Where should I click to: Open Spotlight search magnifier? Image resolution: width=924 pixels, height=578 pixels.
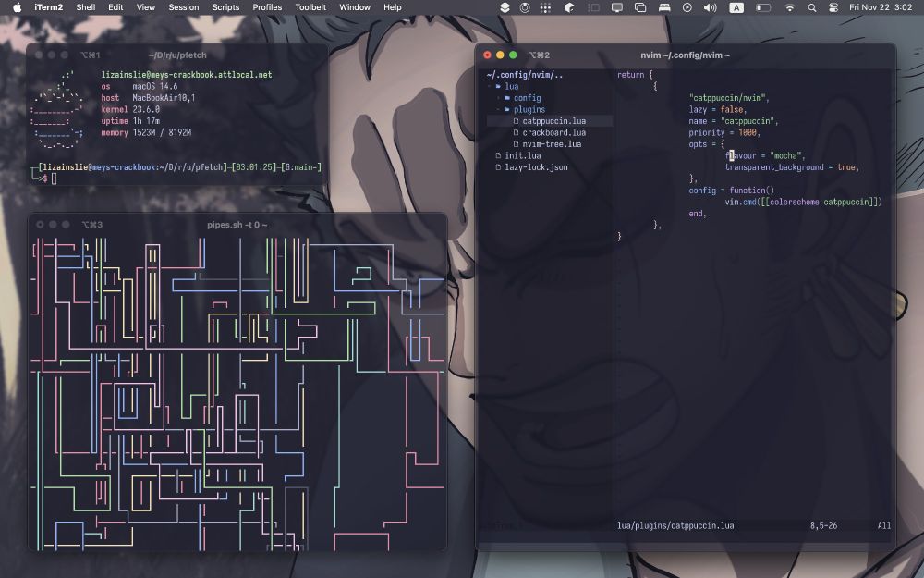tap(811, 7)
